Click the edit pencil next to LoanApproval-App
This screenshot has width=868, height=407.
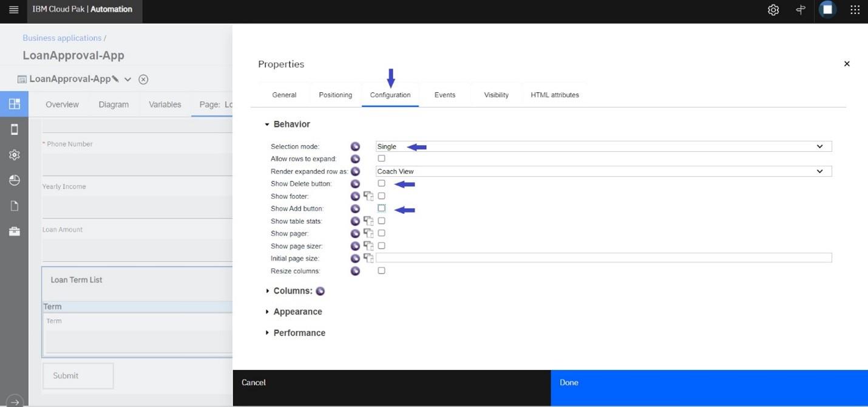coord(115,79)
